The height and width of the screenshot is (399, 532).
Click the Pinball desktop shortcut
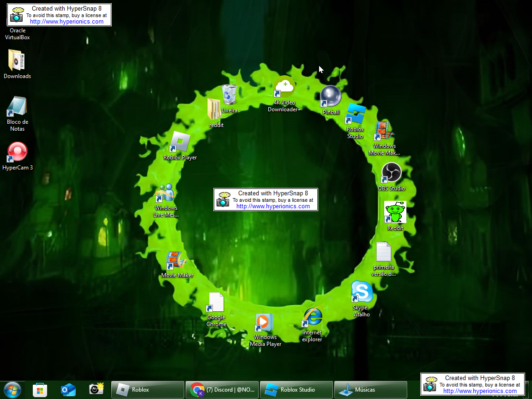coord(331,97)
